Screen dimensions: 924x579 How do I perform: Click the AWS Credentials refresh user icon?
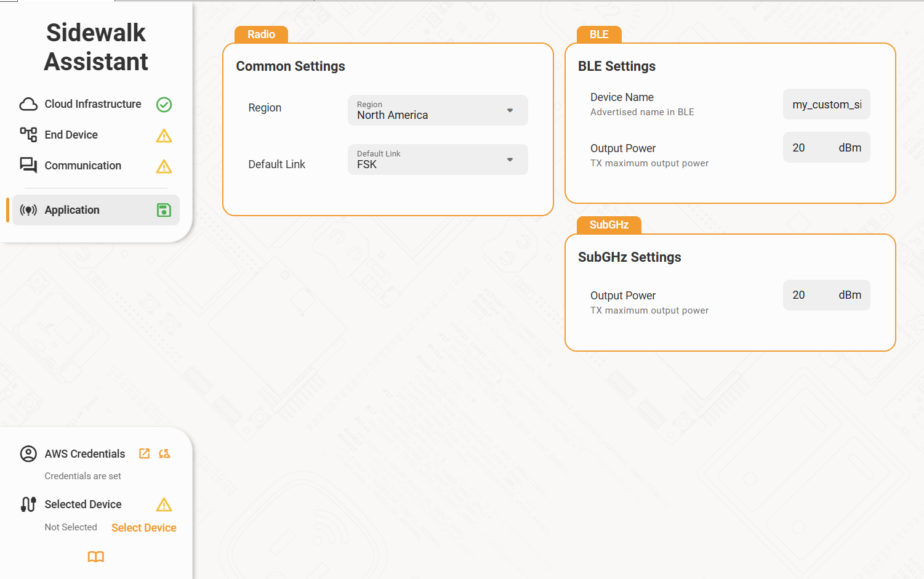164,454
